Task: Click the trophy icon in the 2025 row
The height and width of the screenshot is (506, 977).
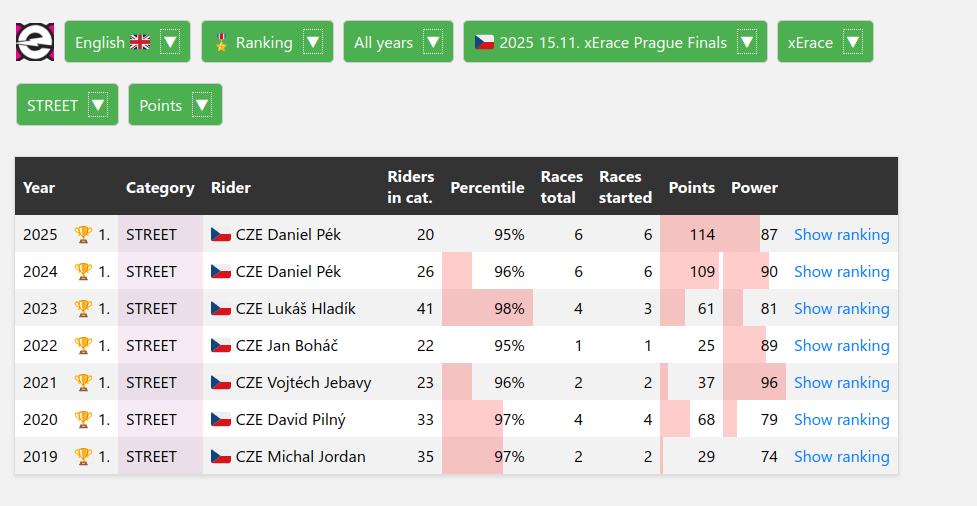Action: [83, 235]
